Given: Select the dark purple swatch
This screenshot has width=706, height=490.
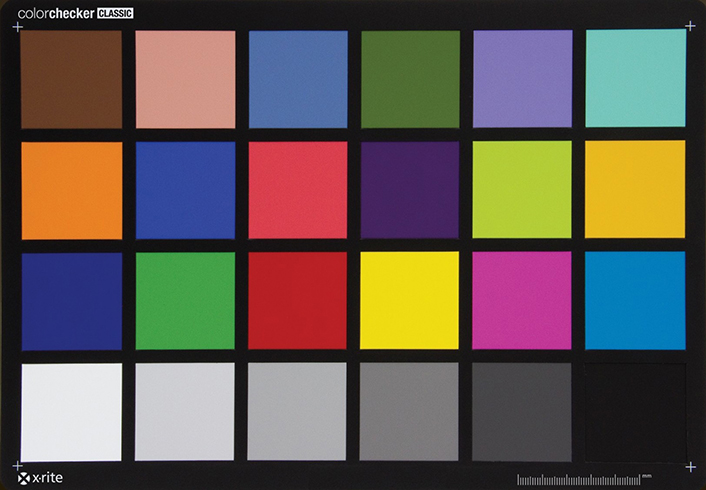Looking at the screenshot, I should point(409,190).
